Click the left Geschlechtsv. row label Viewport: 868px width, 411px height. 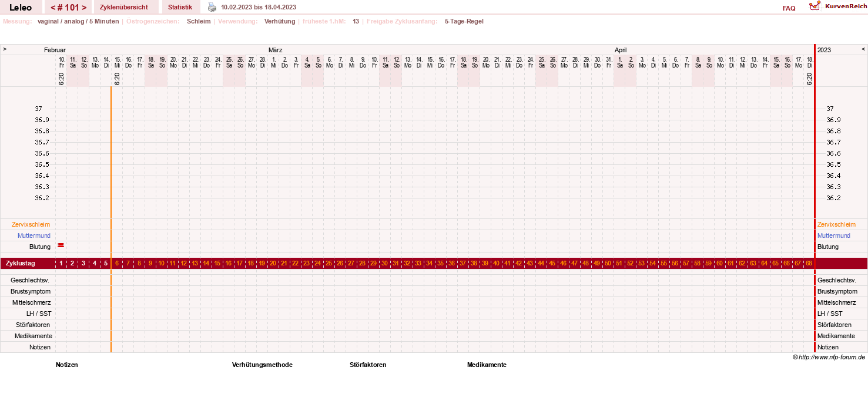31,280
